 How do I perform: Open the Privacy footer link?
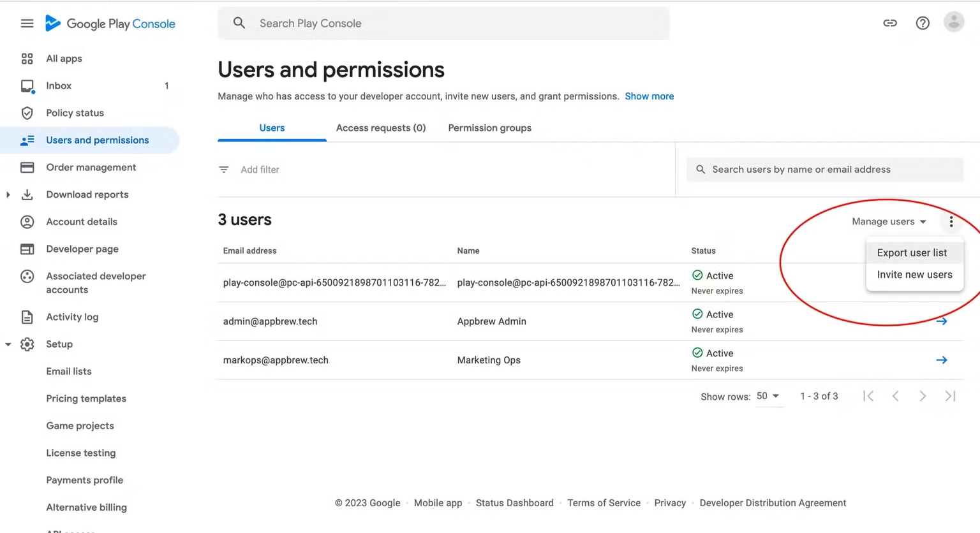tap(670, 503)
